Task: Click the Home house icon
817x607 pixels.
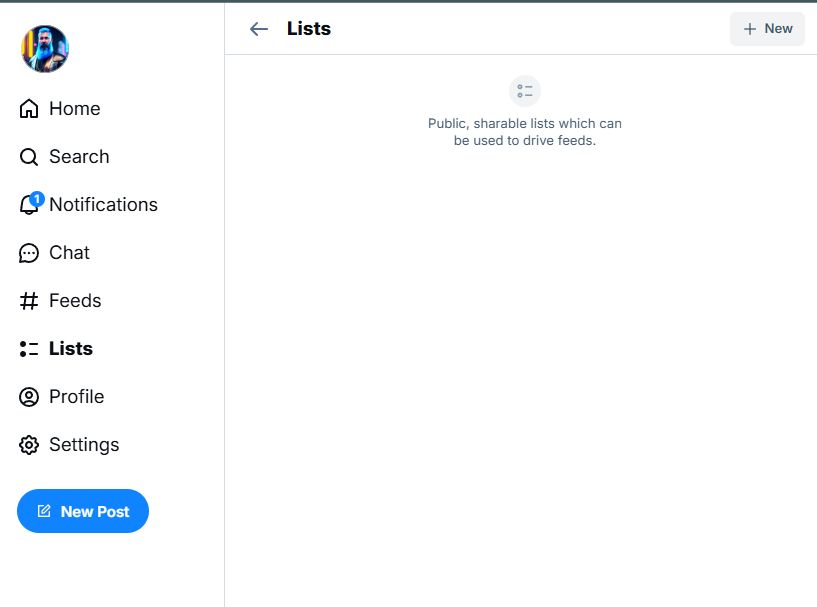Action: coord(29,109)
